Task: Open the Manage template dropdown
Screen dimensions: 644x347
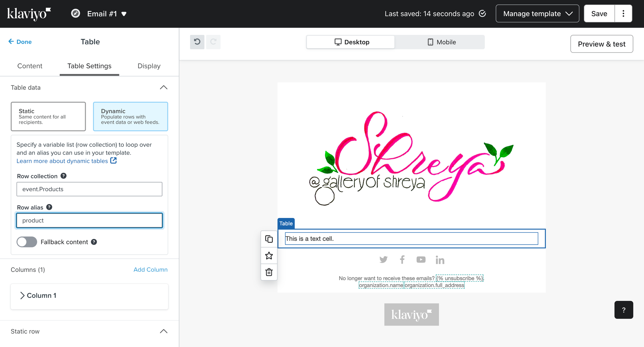Action: pyautogui.click(x=537, y=14)
